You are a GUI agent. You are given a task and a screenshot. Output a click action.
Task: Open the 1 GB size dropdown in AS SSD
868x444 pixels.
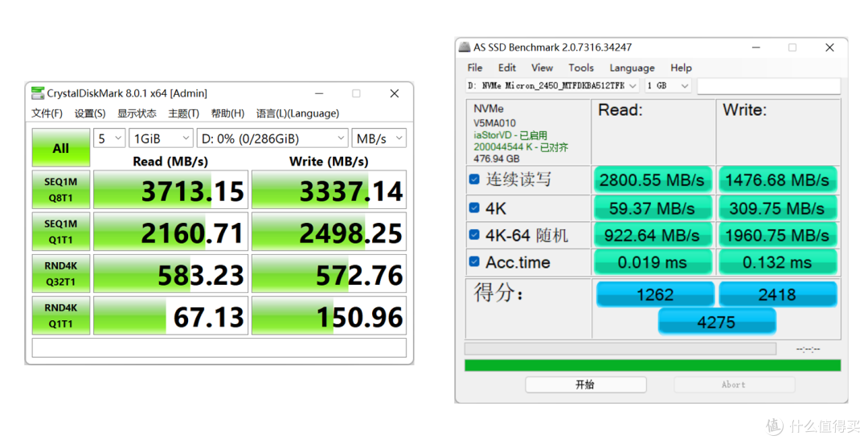click(x=668, y=85)
